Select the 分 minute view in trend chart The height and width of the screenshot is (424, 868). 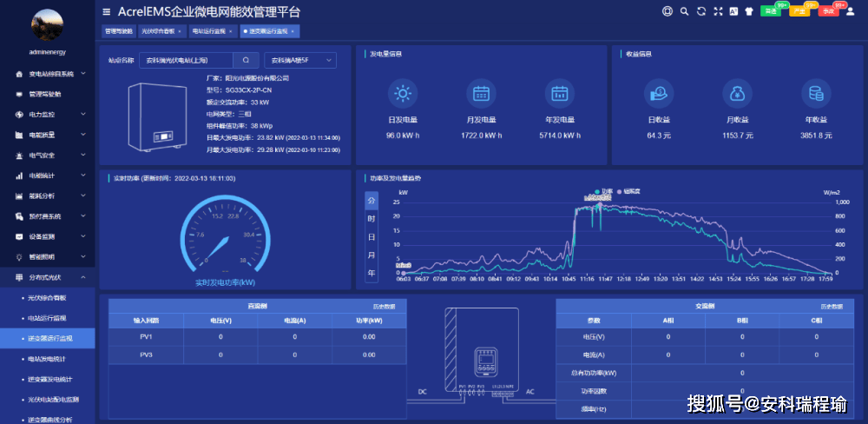(372, 201)
